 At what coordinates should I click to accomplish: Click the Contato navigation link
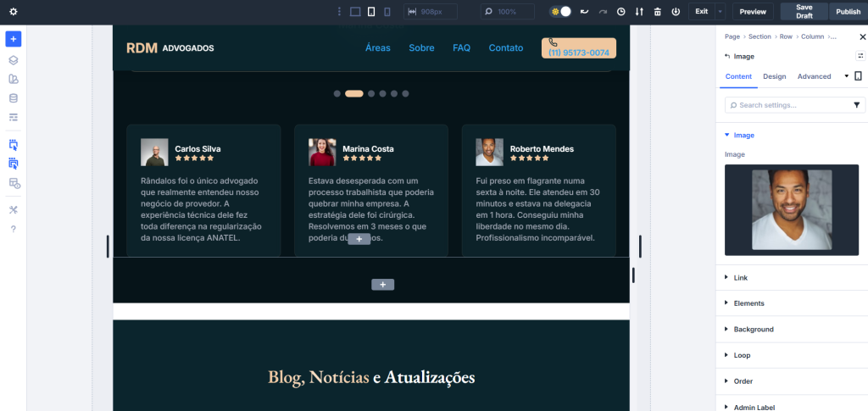coord(505,48)
